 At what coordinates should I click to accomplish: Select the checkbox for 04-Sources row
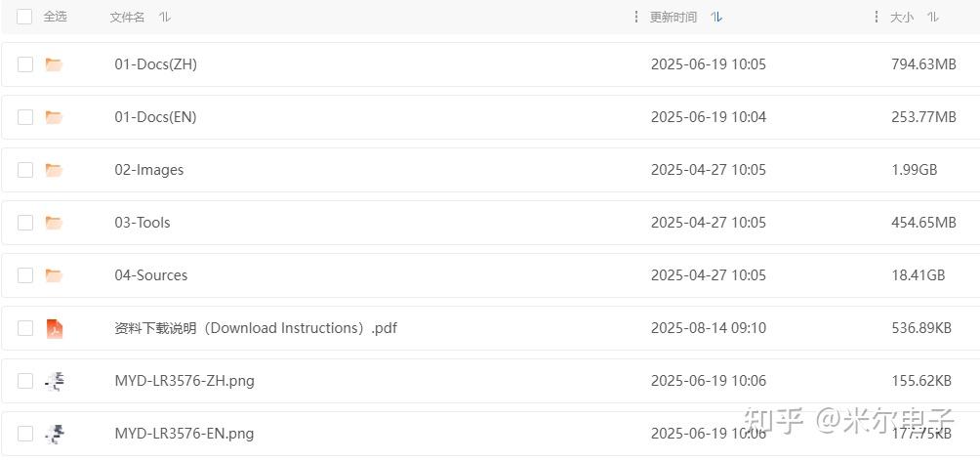point(25,275)
